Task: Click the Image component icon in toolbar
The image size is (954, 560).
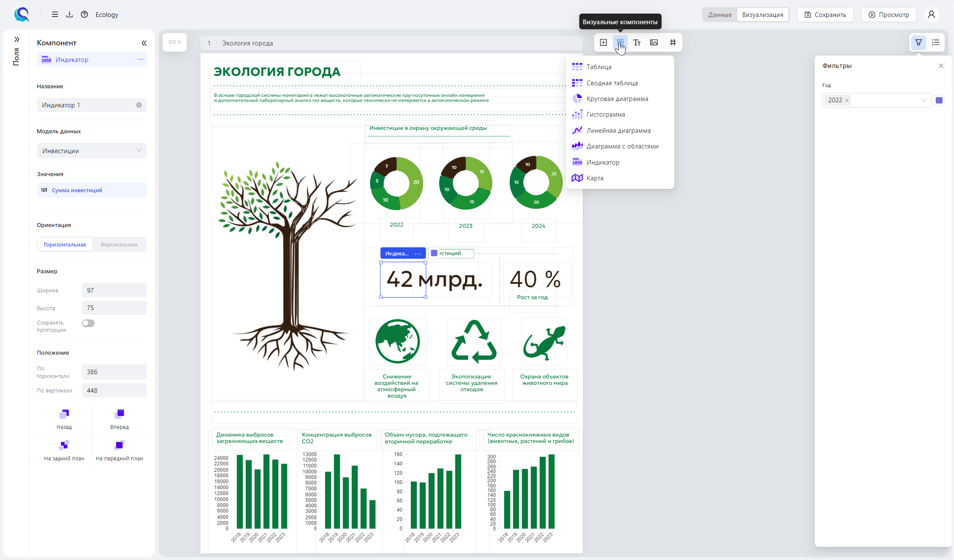Action: click(654, 42)
